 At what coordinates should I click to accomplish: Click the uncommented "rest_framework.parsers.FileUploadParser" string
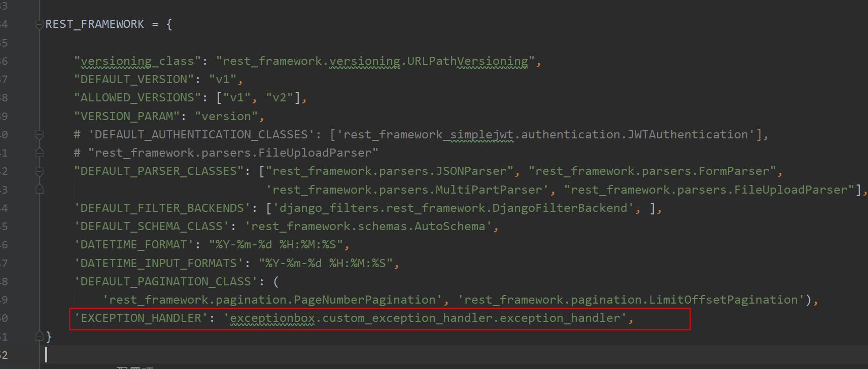pyautogui.click(x=709, y=190)
